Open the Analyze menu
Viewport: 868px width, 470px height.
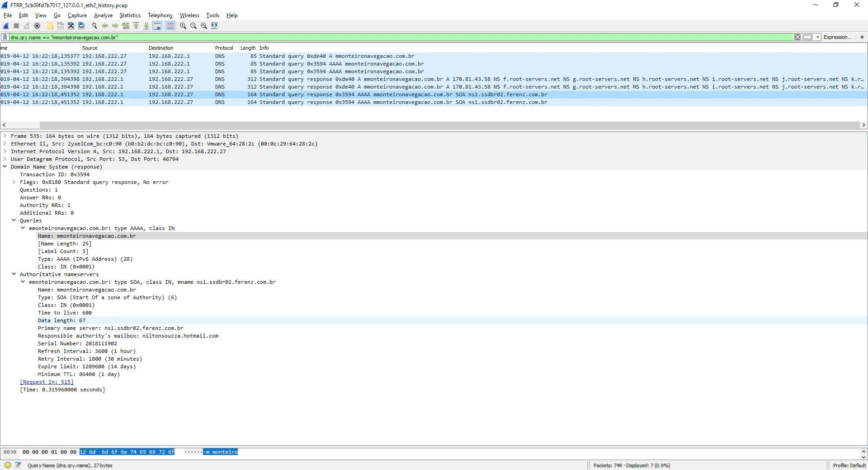tap(103, 15)
